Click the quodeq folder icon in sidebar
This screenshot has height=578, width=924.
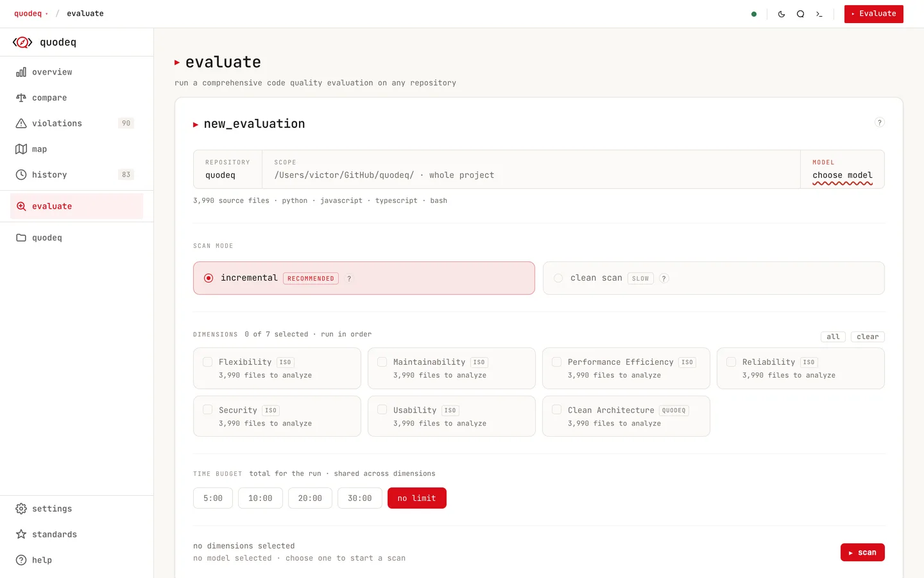pyautogui.click(x=21, y=238)
